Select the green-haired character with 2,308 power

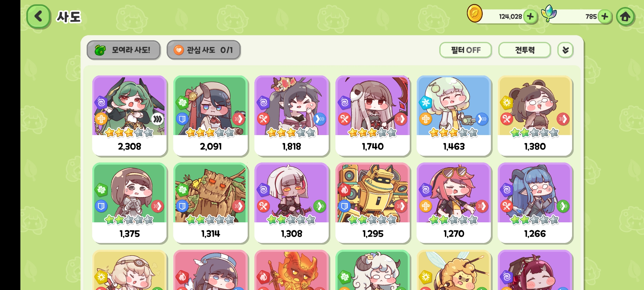[x=129, y=116]
